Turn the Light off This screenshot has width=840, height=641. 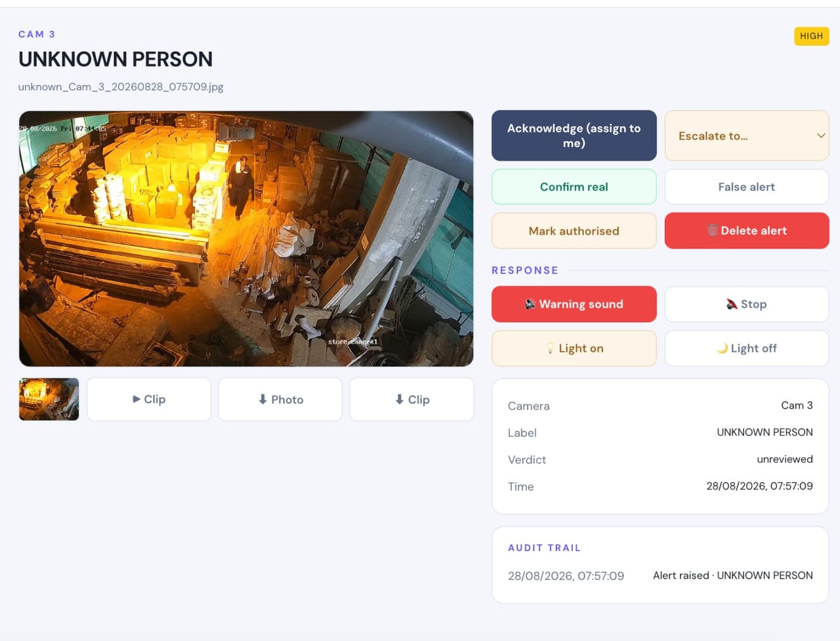click(747, 348)
